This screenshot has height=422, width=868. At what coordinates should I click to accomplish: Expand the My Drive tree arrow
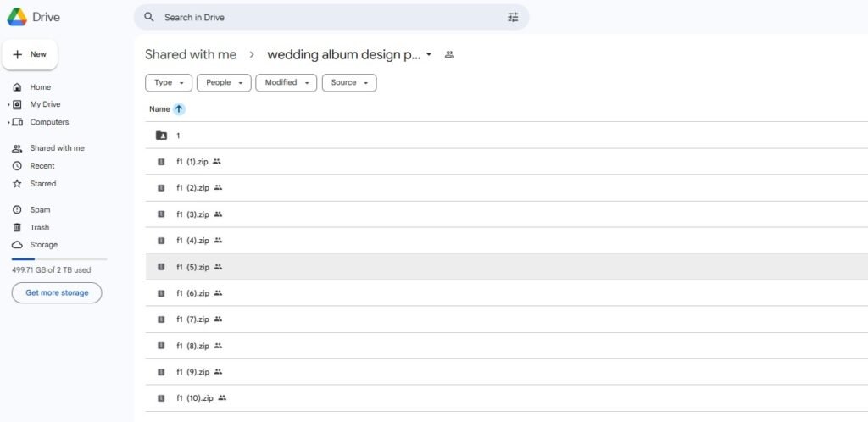(8, 105)
